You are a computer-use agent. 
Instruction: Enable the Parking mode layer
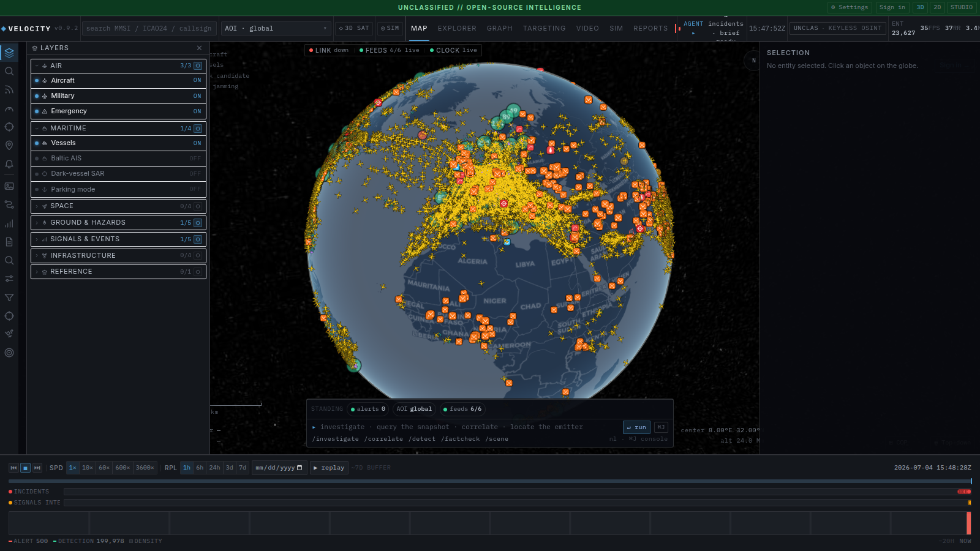coord(118,189)
